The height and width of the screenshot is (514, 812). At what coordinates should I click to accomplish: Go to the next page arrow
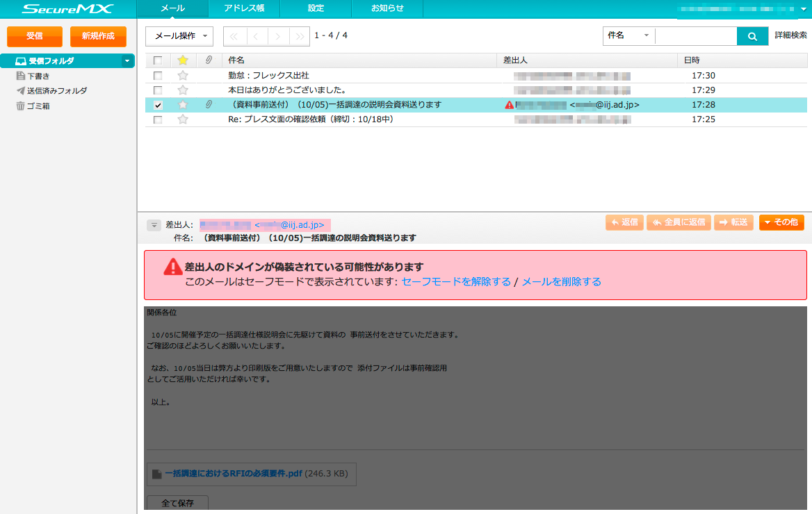coord(278,36)
